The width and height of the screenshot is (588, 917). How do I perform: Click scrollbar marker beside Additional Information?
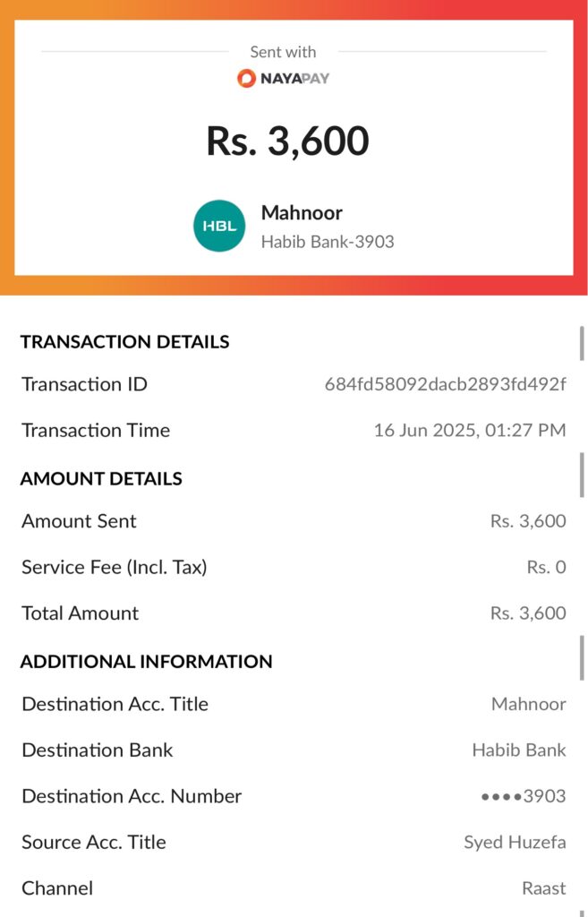(x=582, y=658)
